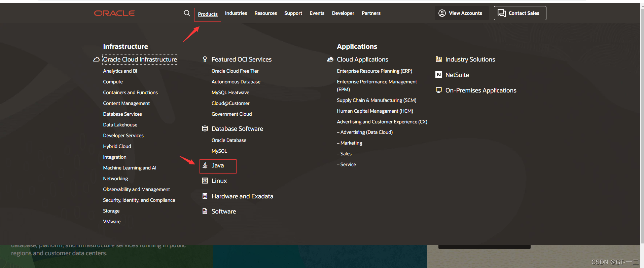Viewport: 644px width, 268px height.
Task: Click the Industry Solutions building icon
Action: (x=439, y=59)
